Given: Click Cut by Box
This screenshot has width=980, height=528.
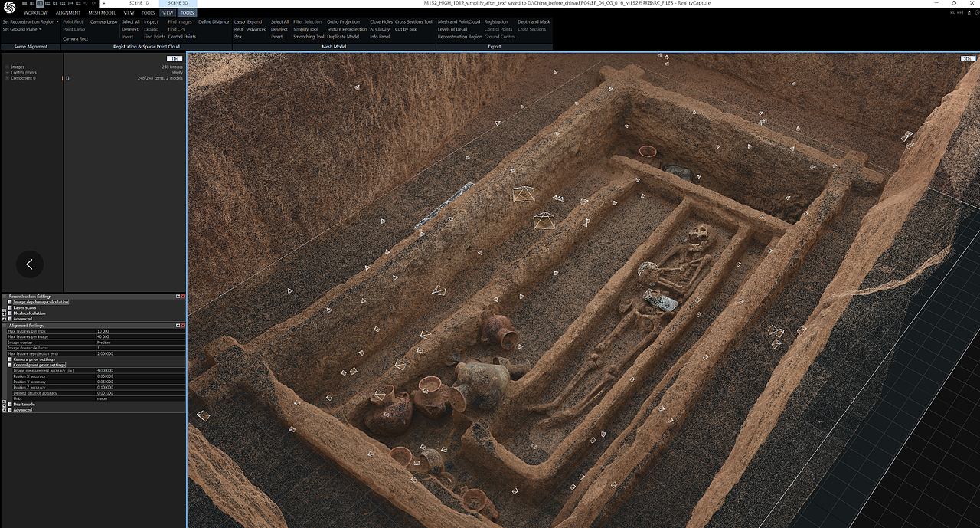Looking at the screenshot, I should (406, 29).
